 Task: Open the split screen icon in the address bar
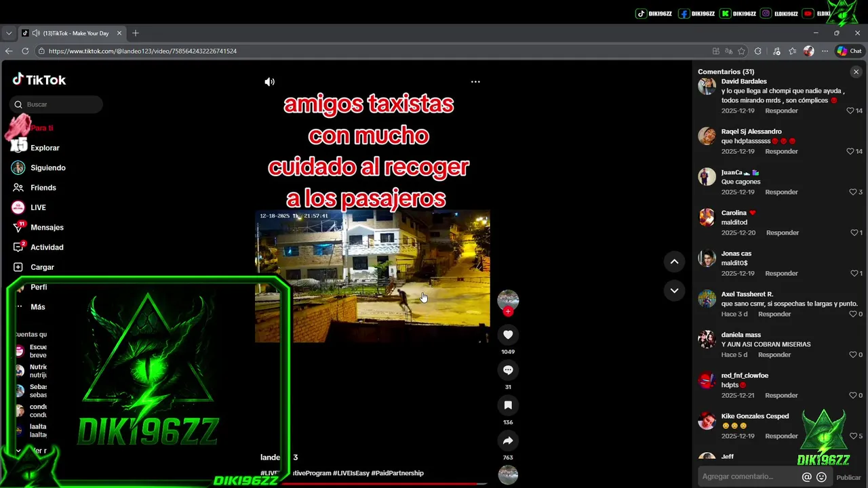pyautogui.click(x=715, y=51)
